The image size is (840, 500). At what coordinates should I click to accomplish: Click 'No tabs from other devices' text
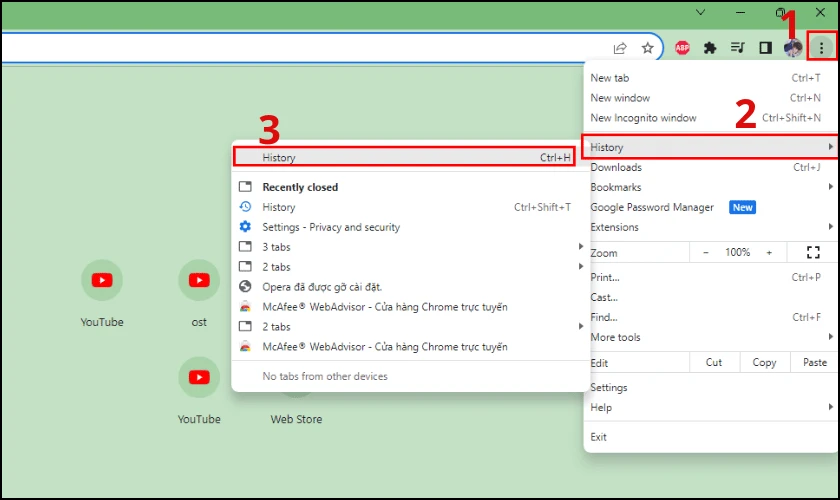click(325, 376)
